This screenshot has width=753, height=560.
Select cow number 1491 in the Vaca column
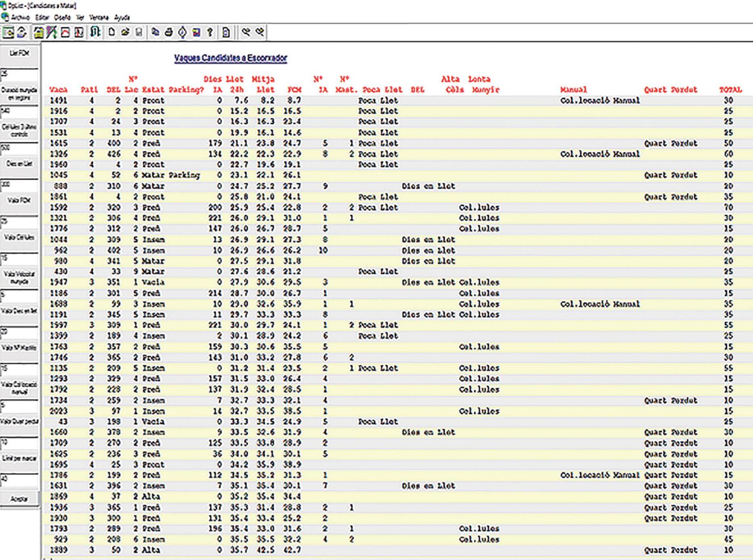click(59, 100)
